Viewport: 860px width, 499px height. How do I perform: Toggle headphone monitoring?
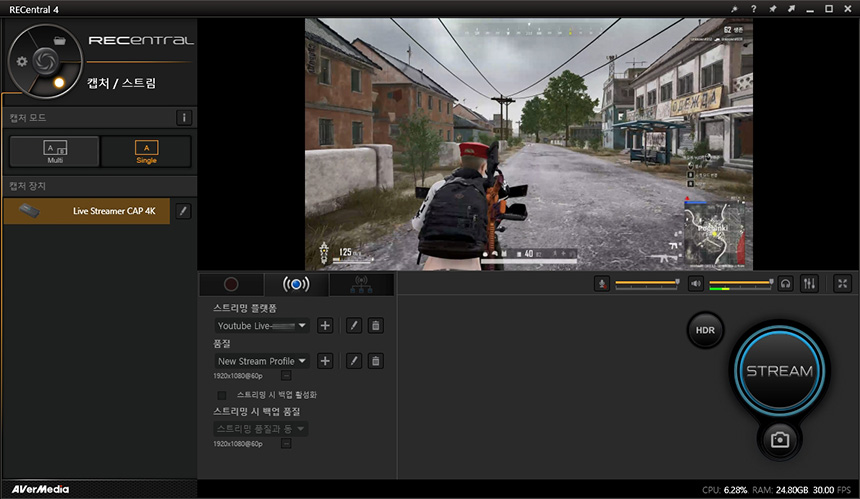click(785, 284)
